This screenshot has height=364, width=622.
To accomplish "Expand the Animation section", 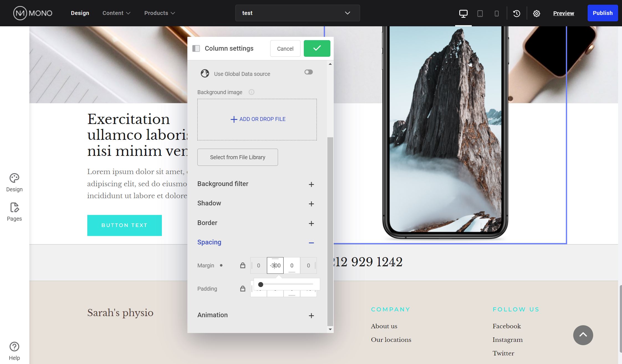I will coord(311,315).
